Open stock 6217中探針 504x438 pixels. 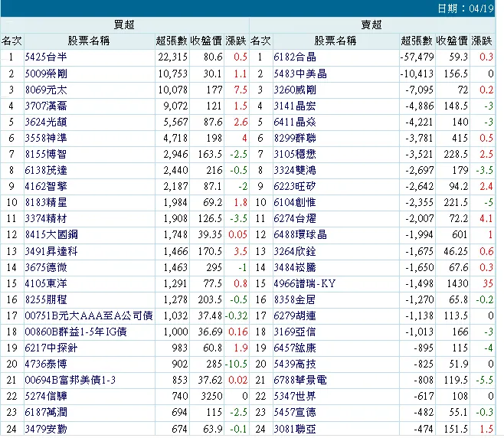click(51, 348)
